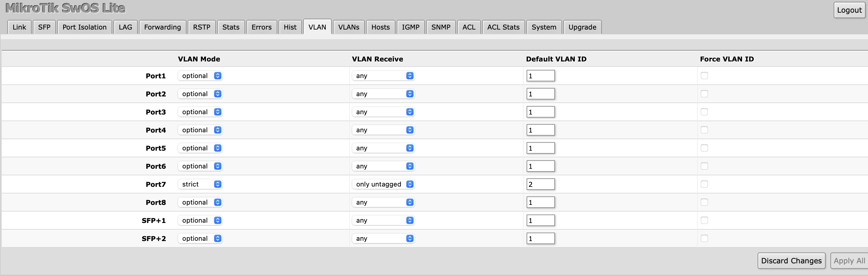Check Force VLAN ID on Port1
Image resolution: width=868 pixels, height=276 pixels.
(704, 76)
